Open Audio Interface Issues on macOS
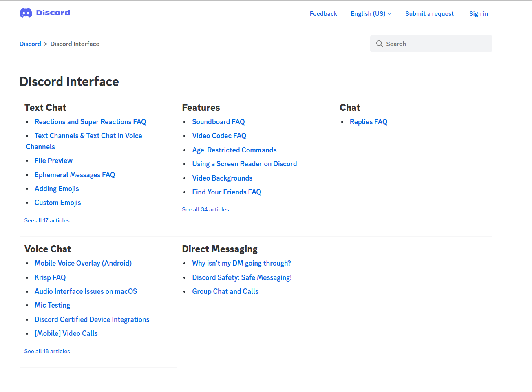Viewport: 532px width, 392px height. click(86, 291)
